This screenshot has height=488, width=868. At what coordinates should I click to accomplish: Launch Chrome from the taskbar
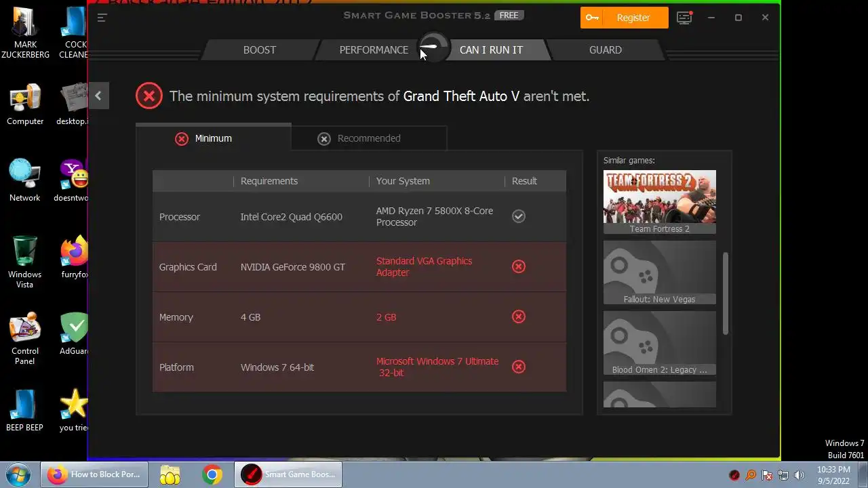click(x=212, y=474)
